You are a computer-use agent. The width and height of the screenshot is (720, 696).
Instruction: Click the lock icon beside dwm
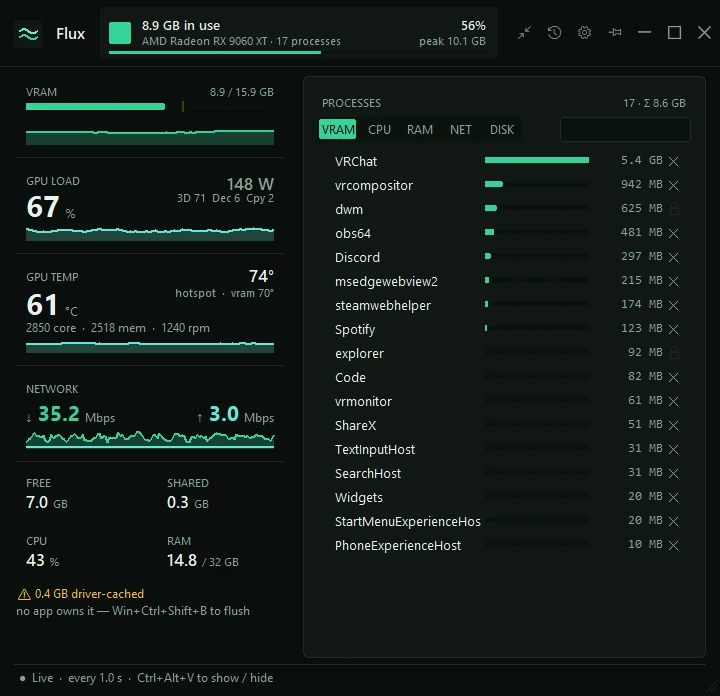[x=674, y=209]
